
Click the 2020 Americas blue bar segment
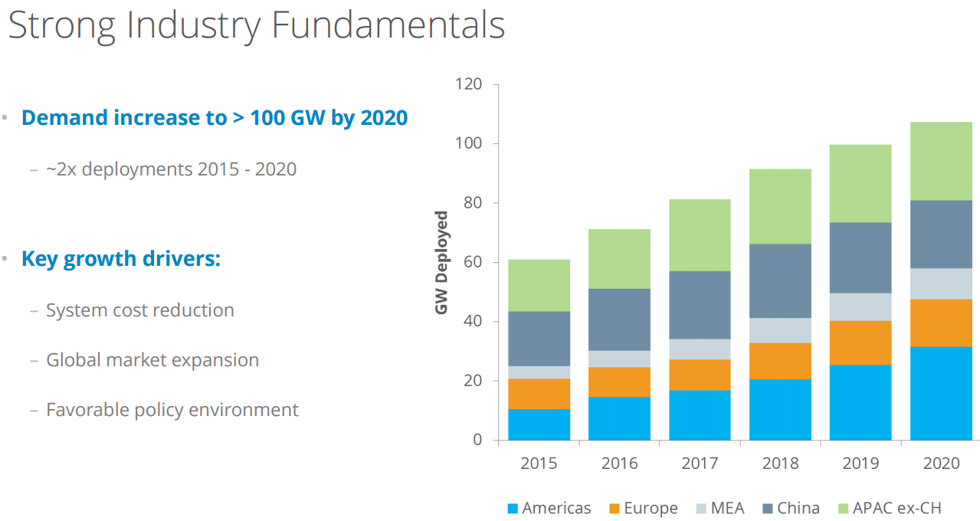pos(941,393)
